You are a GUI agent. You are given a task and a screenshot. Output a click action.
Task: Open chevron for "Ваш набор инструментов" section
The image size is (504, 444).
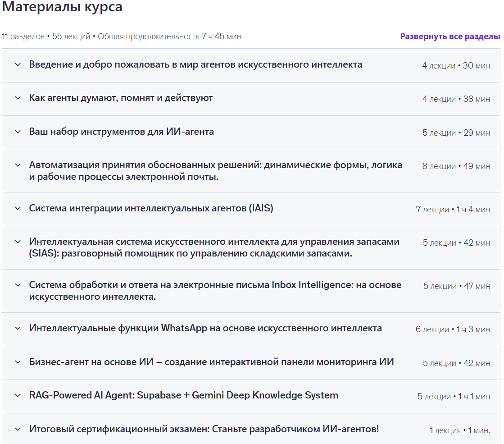(x=18, y=132)
